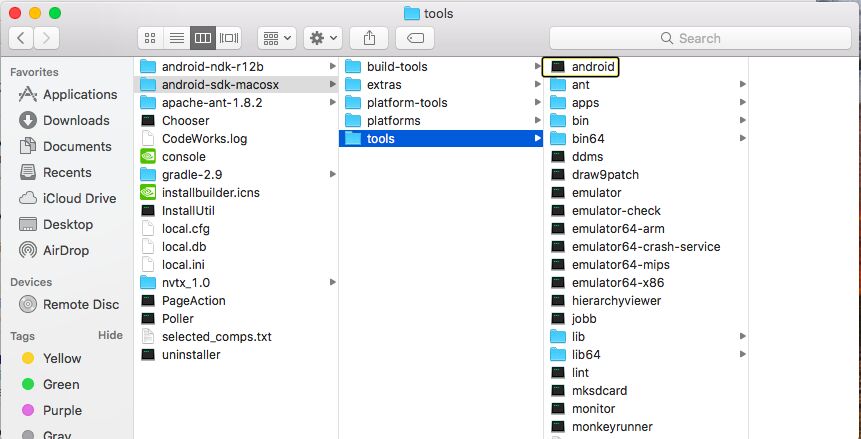This screenshot has width=861, height=439.
Task: Select the local.ini file
Action: tap(172, 264)
